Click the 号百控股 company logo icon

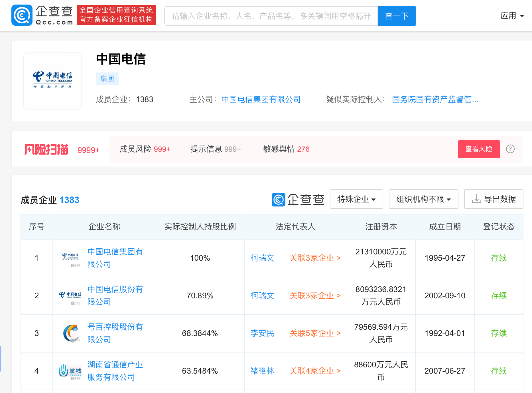71,333
